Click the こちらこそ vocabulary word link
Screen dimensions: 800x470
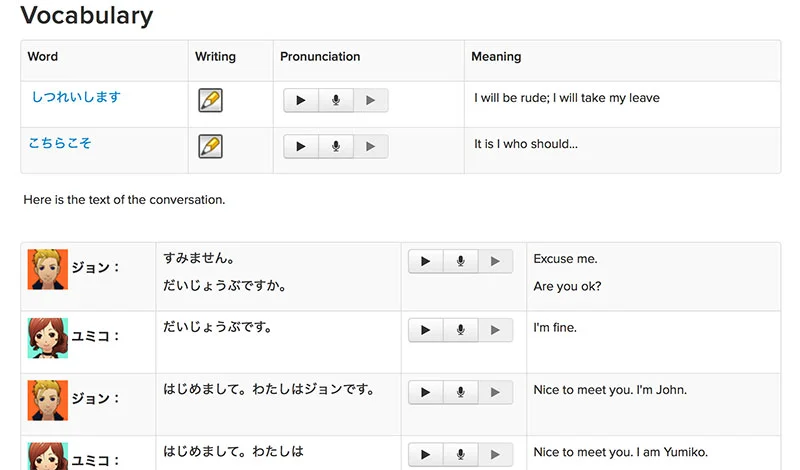[60, 143]
